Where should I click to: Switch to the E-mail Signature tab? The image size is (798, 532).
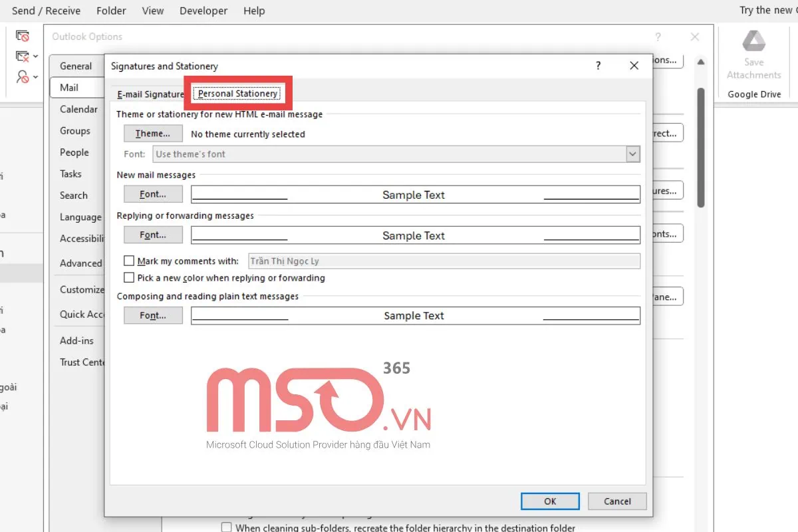(150, 94)
